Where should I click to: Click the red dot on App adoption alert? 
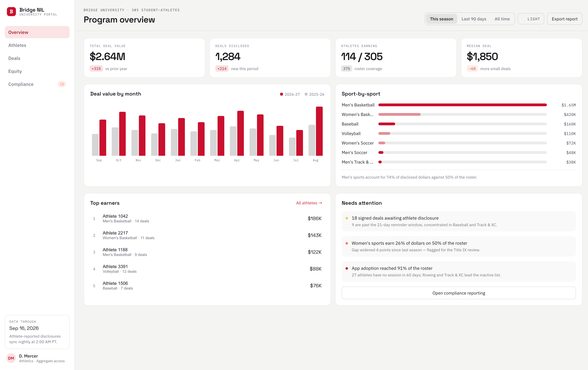[347, 268]
